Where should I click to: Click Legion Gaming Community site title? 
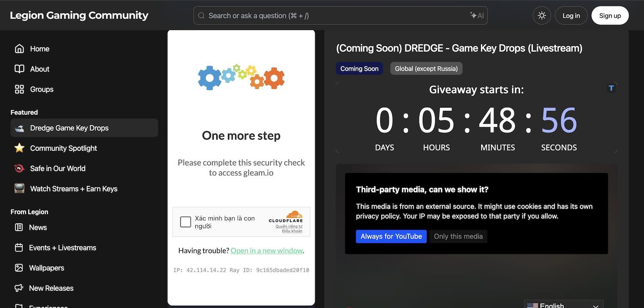pyautogui.click(x=79, y=15)
